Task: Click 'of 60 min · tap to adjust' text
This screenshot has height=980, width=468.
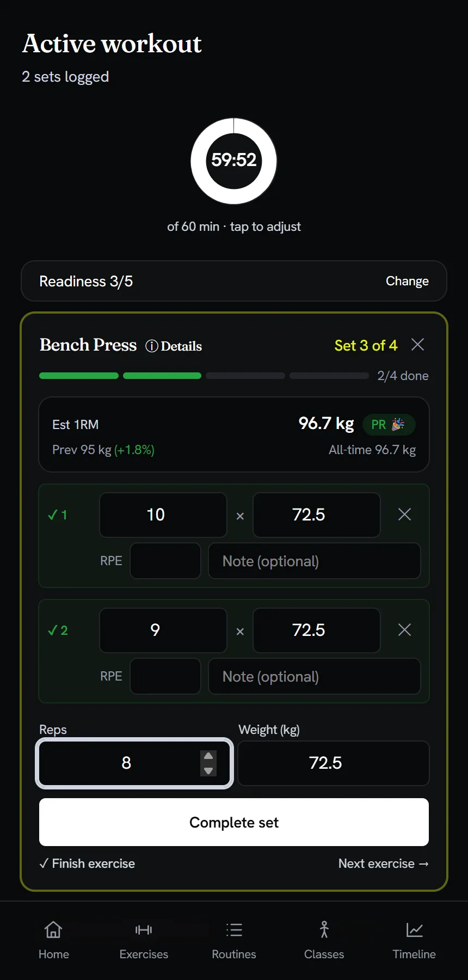Action: coord(234,226)
